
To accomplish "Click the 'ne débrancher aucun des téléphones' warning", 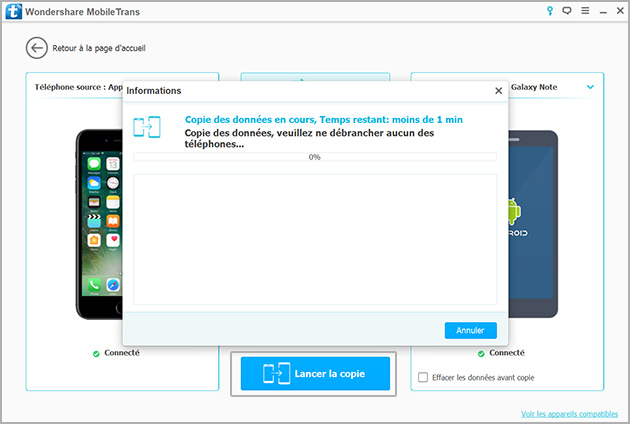I will [309, 138].
